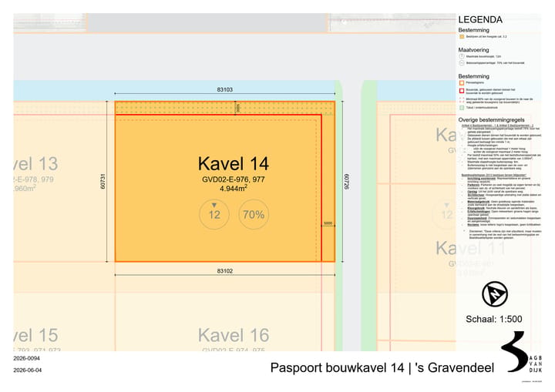Click the 5000 setback dimension on the right
Screen dimensions: 555x392
point(328,223)
